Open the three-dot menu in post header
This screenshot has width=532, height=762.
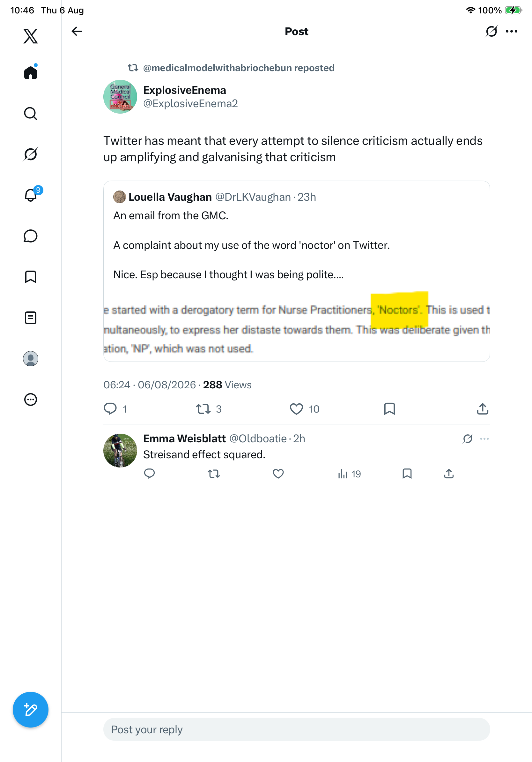click(512, 31)
